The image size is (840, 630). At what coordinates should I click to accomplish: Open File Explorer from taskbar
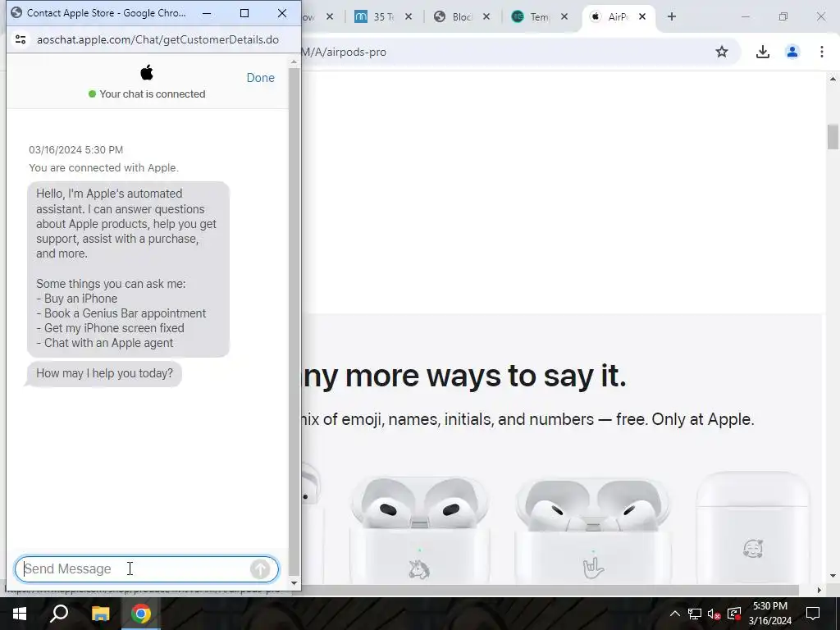pyautogui.click(x=100, y=614)
